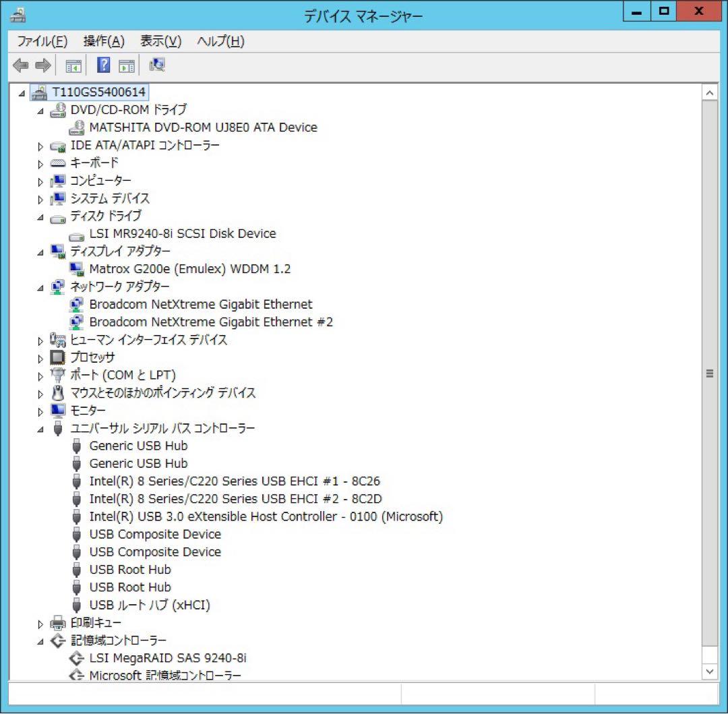
Task: Open the 表示 menu
Action: coord(160,41)
